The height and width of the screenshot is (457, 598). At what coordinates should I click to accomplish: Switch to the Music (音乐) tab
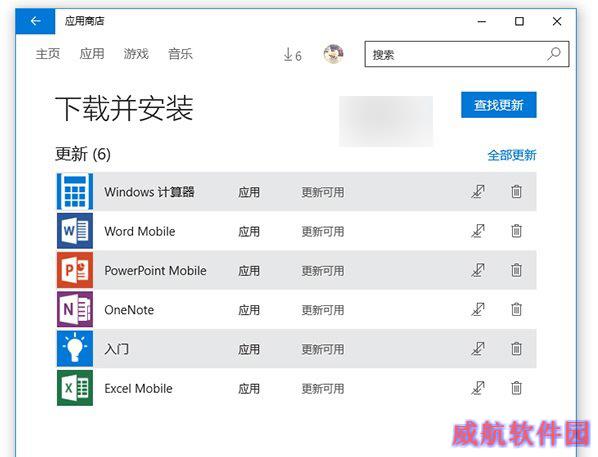point(180,54)
